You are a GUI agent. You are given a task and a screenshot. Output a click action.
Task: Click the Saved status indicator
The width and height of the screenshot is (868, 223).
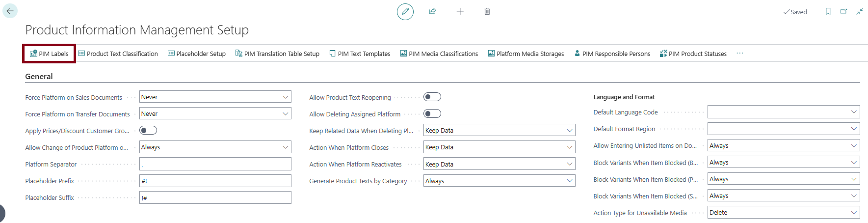pyautogui.click(x=795, y=12)
